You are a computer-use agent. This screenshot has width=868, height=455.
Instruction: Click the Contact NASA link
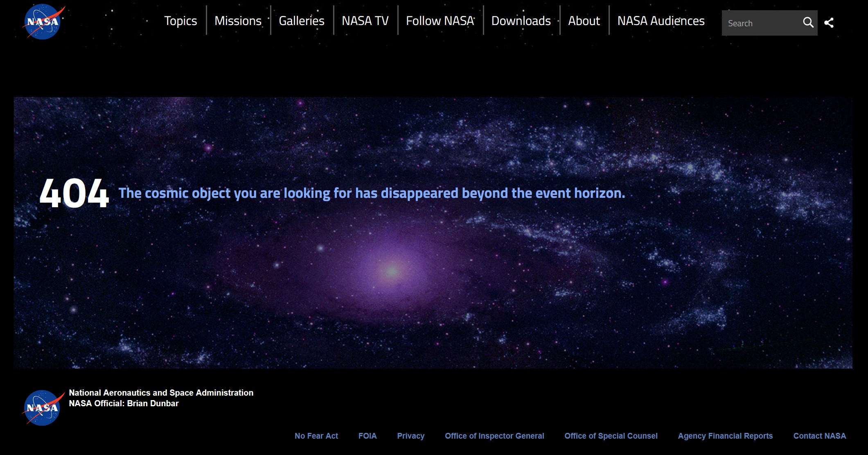pyautogui.click(x=819, y=436)
